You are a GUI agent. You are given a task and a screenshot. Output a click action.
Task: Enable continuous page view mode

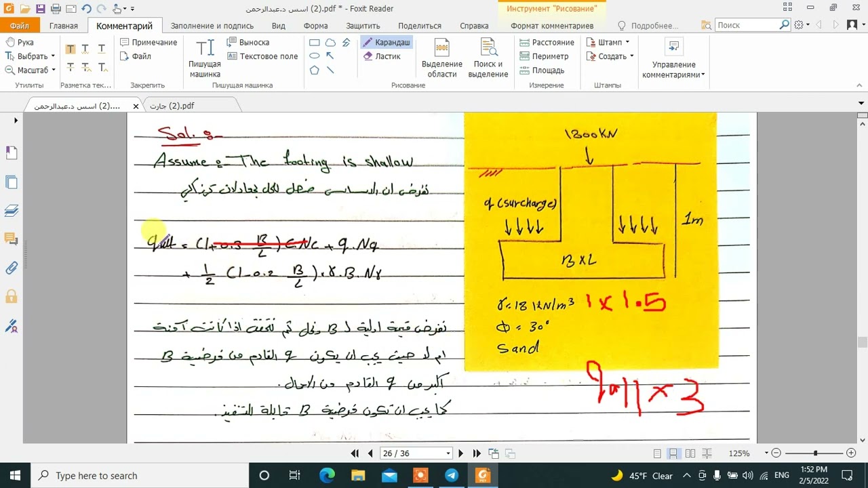point(673,453)
